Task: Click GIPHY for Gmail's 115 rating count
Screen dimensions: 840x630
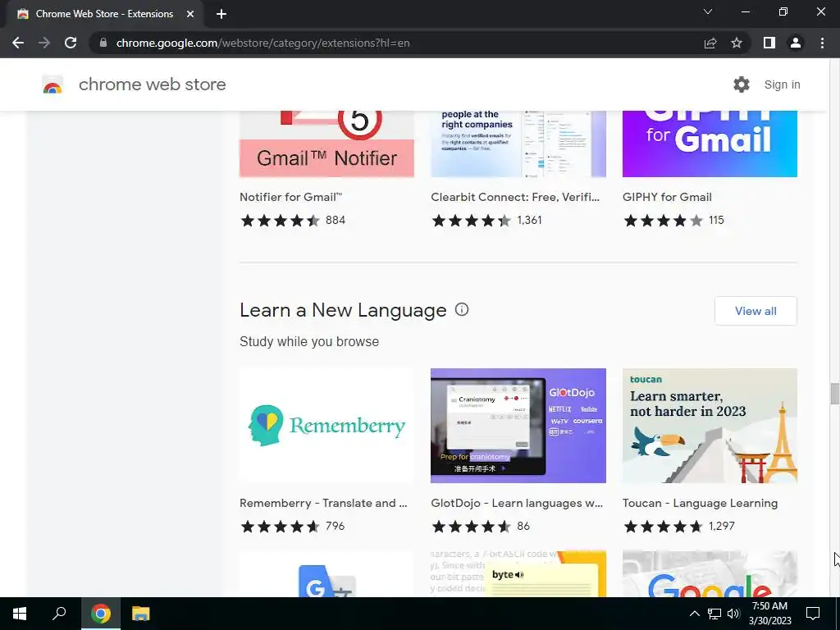Action: [716, 220]
